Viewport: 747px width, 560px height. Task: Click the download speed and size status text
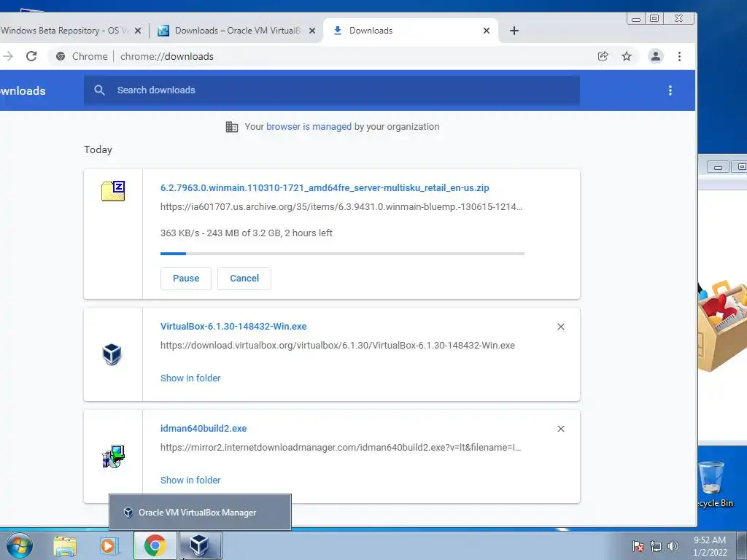click(x=247, y=233)
